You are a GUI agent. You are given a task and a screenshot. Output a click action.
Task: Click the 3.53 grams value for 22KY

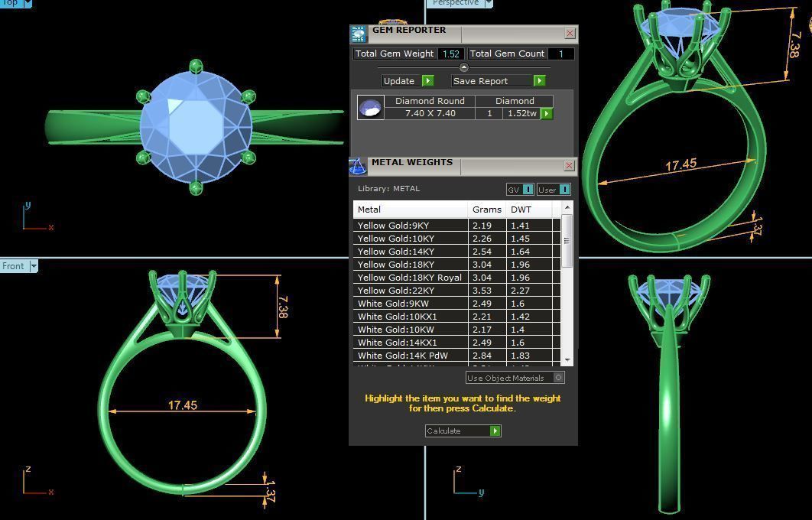pyautogui.click(x=482, y=291)
